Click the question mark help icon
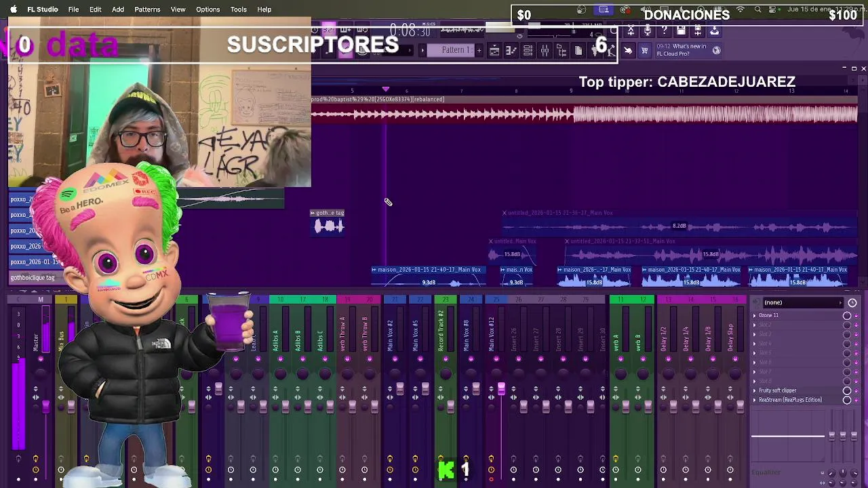Image resolution: width=868 pixels, height=488 pixels. click(x=664, y=30)
